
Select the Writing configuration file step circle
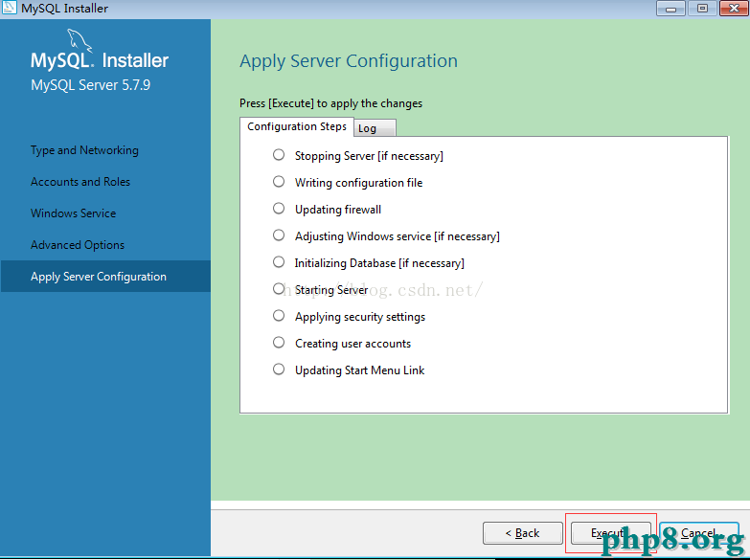(279, 182)
